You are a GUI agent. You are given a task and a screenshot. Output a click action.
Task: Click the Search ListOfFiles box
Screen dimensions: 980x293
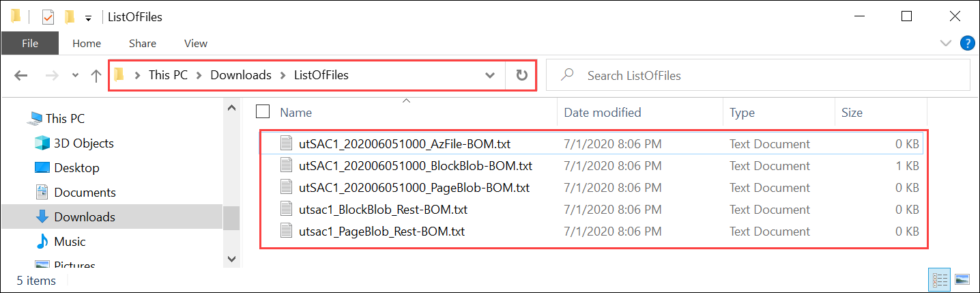point(758,75)
